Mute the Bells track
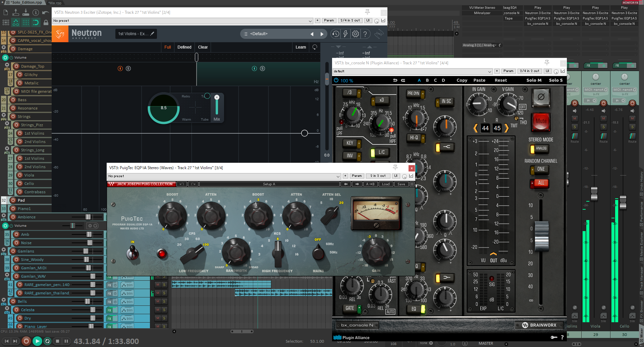644x347 pixels. coord(158,301)
